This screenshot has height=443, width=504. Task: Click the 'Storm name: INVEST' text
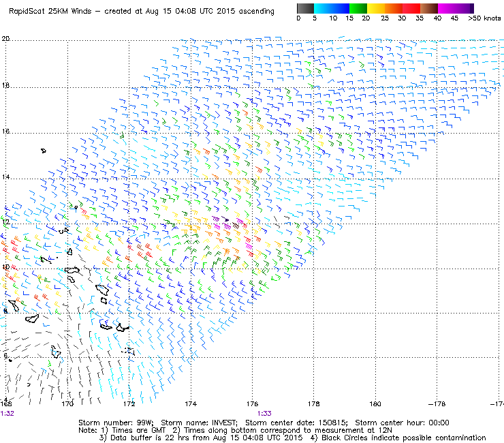pos(199,423)
